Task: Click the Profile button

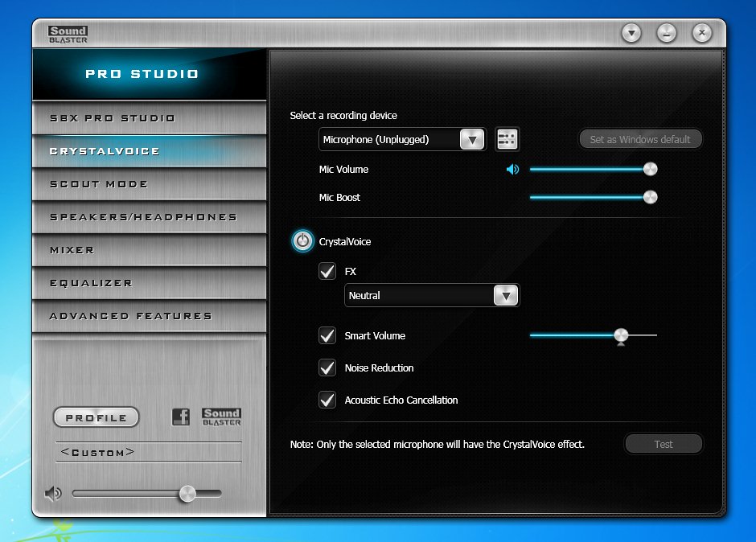Action: click(96, 417)
